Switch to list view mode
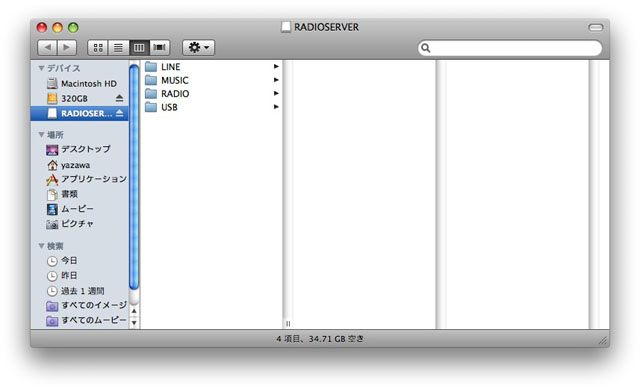The height and width of the screenshot is (389, 640). (118, 48)
